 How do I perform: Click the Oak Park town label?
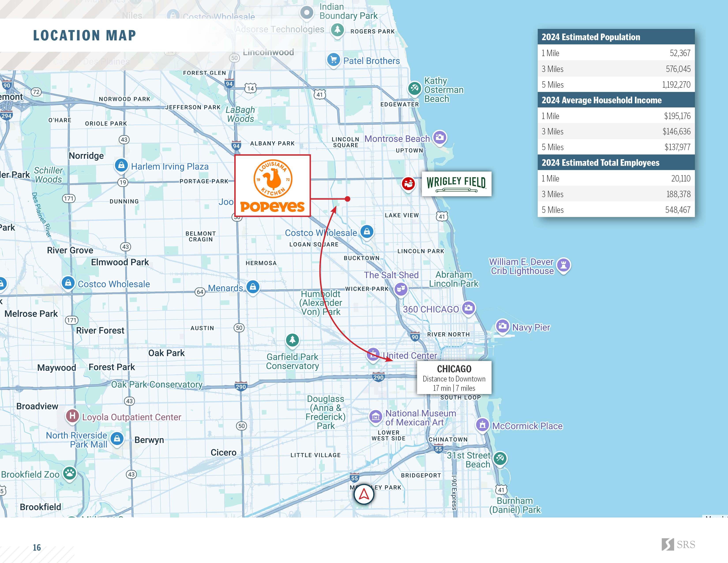tap(166, 353)
